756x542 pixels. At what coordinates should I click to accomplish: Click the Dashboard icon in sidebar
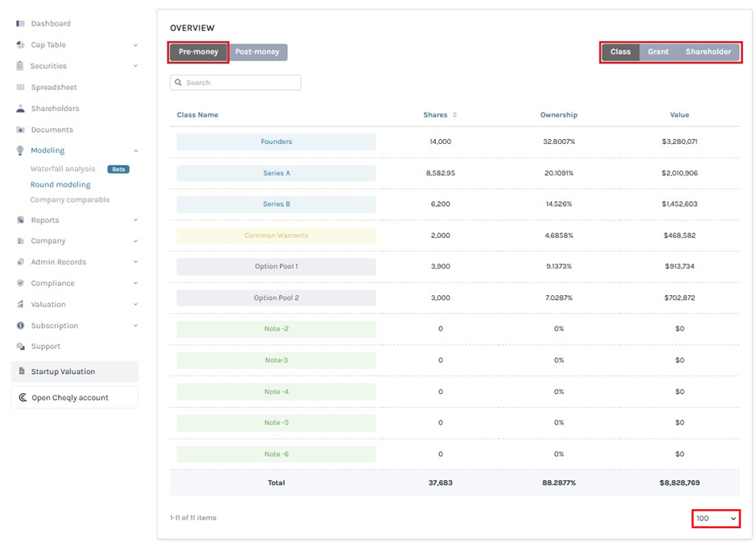[x=20, y=23]
